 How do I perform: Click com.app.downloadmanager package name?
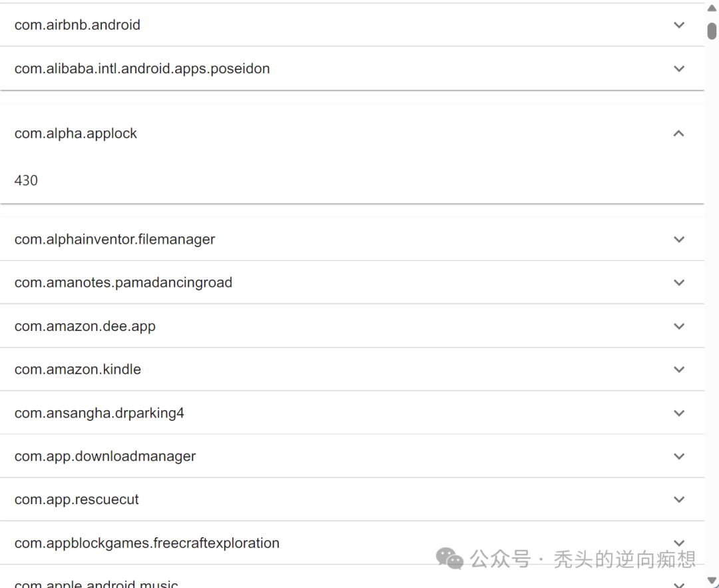[x=105, y=456]
